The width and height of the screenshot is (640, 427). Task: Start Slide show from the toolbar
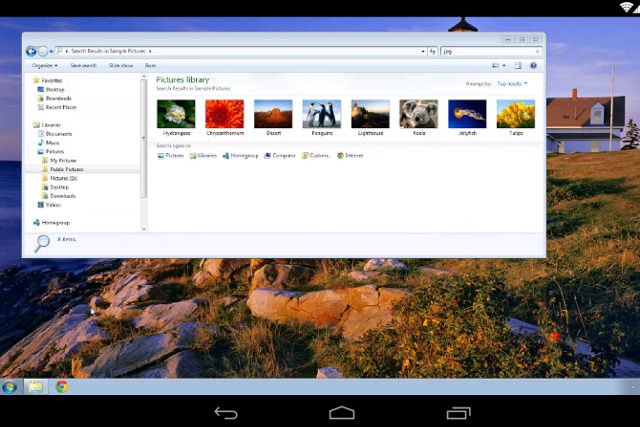(121, 65)
